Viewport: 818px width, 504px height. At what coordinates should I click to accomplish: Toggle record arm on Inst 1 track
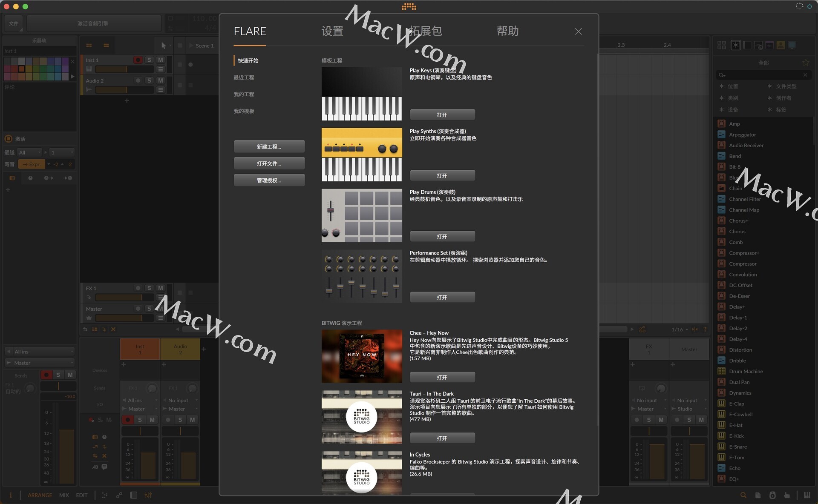pyautogui.click(x=138, y=60)
